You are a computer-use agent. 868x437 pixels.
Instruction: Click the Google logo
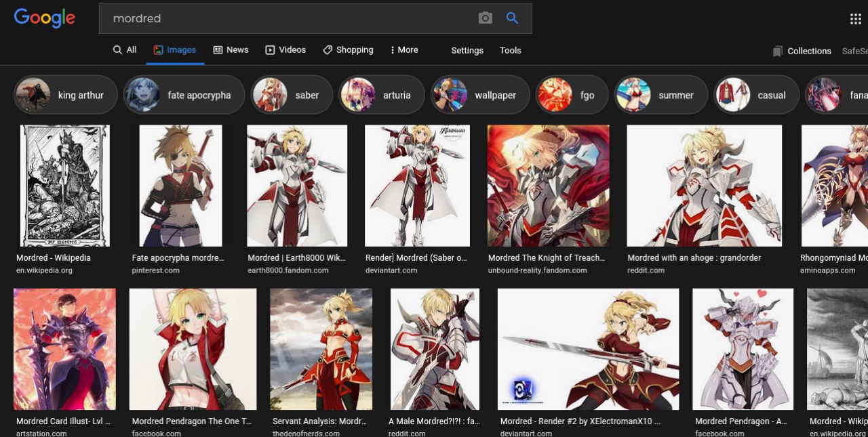pos(45,18)
